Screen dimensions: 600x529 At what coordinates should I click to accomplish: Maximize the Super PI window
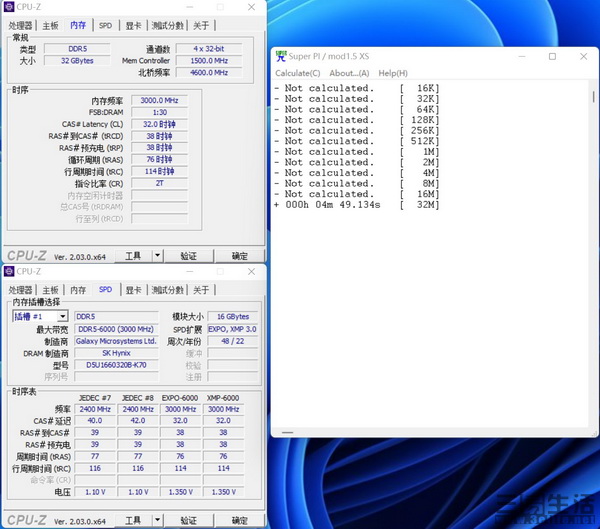(x=552, y=57)
